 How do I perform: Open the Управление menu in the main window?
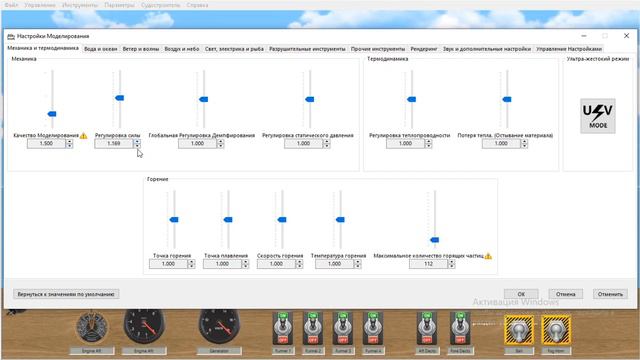tap(40, 5)
